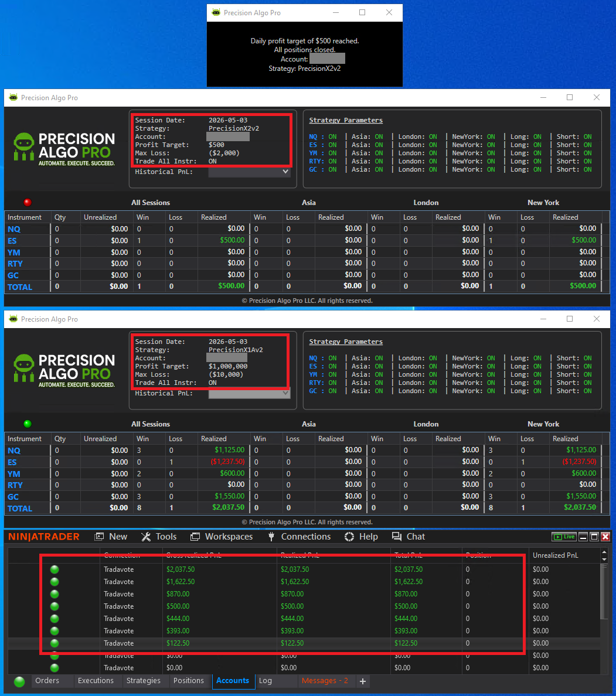The image size is (616, 696).
Task: Click the Unrealized PnL column header in NinjaTrader
Action: point(555,555)
